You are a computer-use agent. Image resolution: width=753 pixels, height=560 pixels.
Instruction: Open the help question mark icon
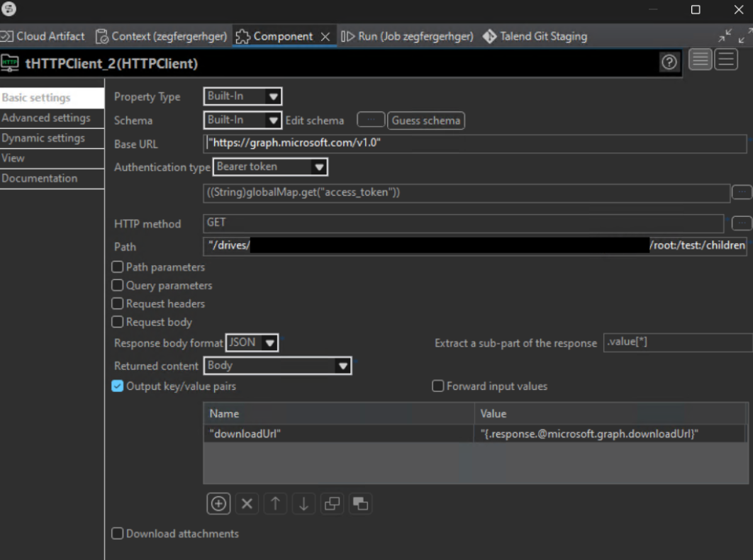pyautogui.click(x=669, y=62)
